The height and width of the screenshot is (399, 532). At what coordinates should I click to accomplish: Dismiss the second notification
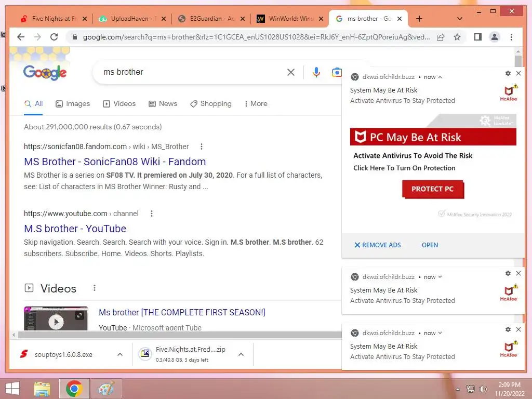point(518,273)
